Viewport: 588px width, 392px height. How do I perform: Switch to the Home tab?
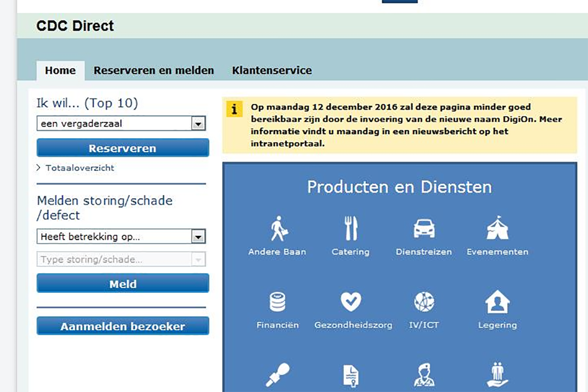coord(60,71)
